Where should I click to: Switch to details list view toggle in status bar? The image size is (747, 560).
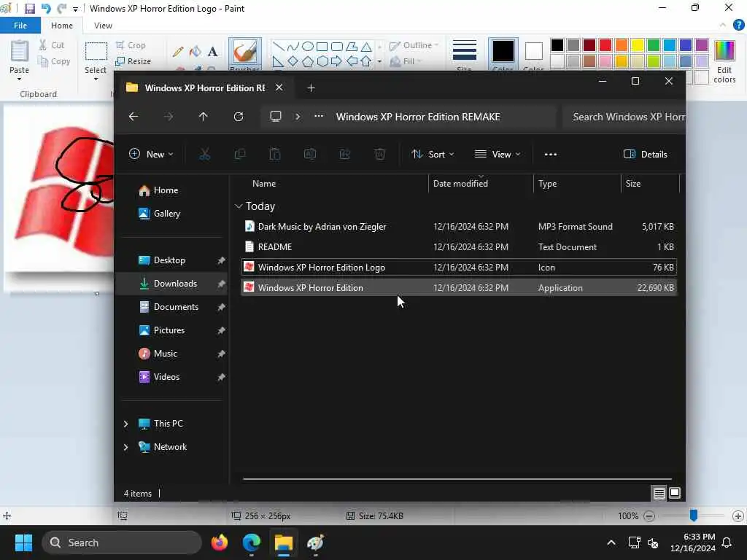659,494
